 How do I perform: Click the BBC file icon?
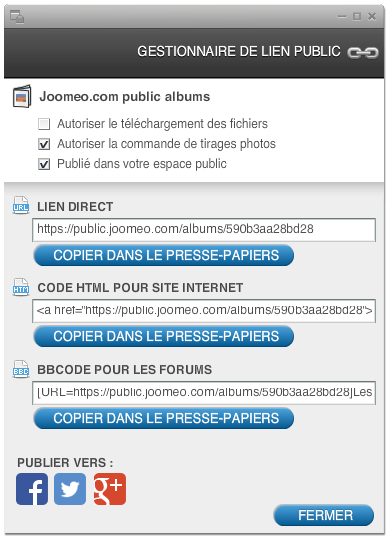tap(21, 369)
